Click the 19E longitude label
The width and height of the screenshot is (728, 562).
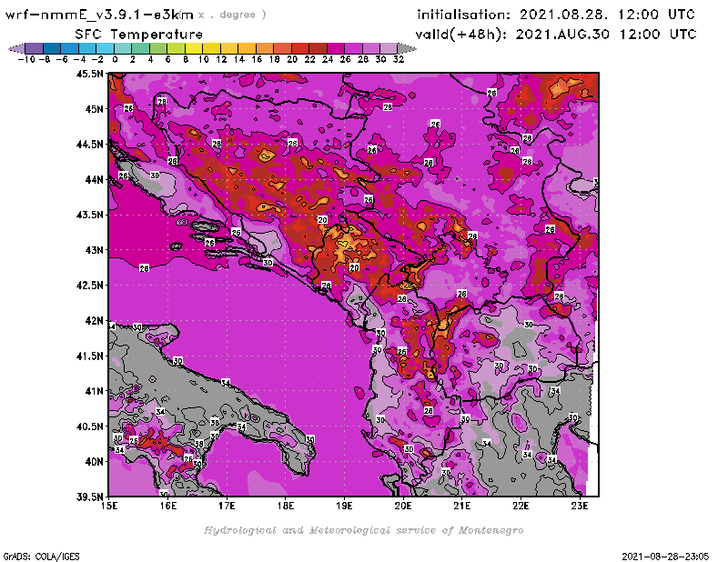coord(344,506)
